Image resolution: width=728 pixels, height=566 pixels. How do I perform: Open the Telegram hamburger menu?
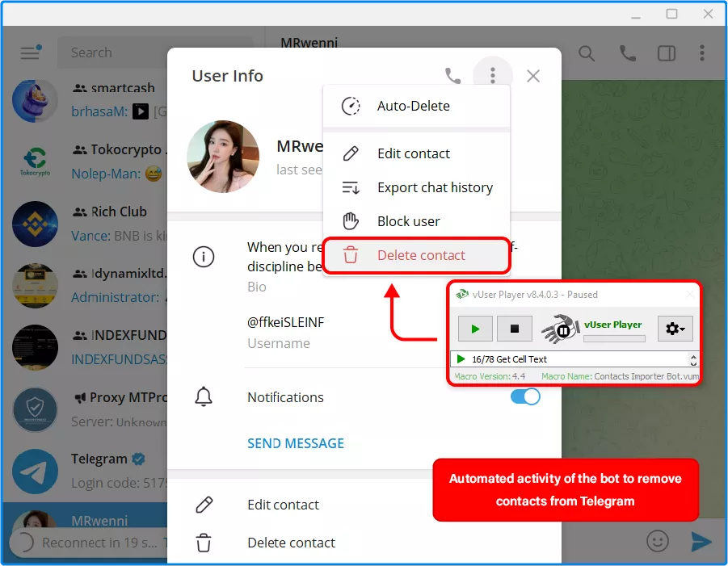click(31, 52)
